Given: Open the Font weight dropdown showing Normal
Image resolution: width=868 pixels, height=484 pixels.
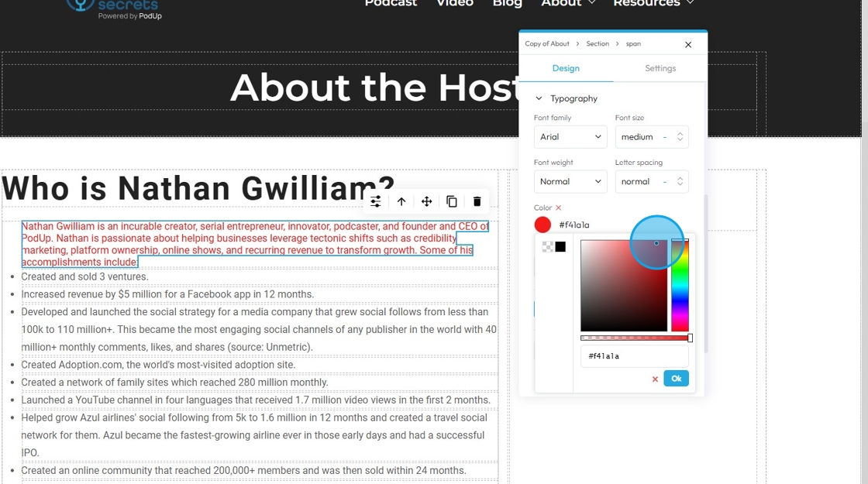Looking at the screenshot, I should click(x=570, y=181).
